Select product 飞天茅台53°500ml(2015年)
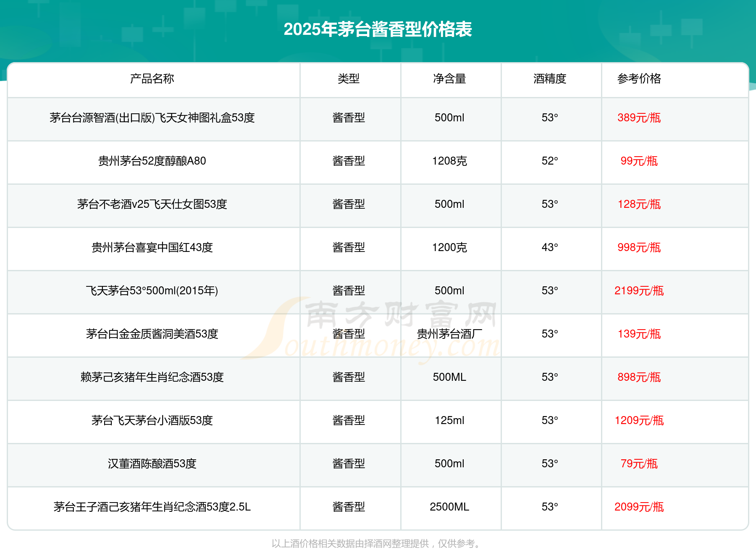 click(152, 291)
